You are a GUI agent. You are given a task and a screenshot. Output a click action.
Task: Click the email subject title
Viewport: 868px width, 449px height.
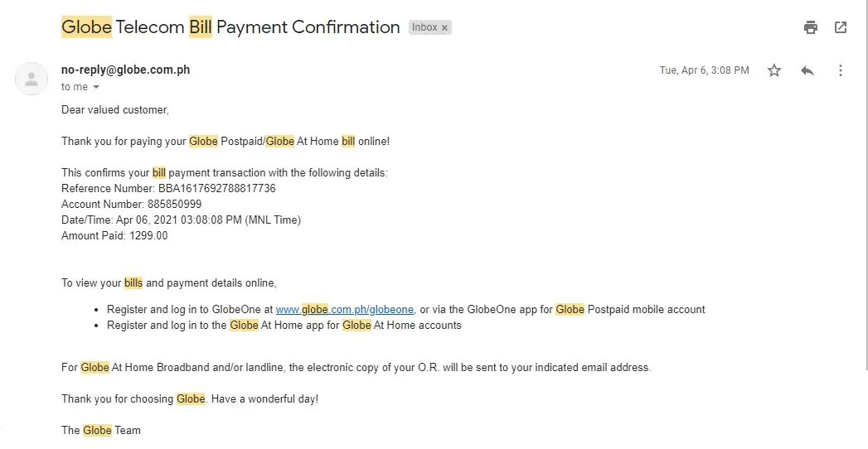[x=230, y=27]
